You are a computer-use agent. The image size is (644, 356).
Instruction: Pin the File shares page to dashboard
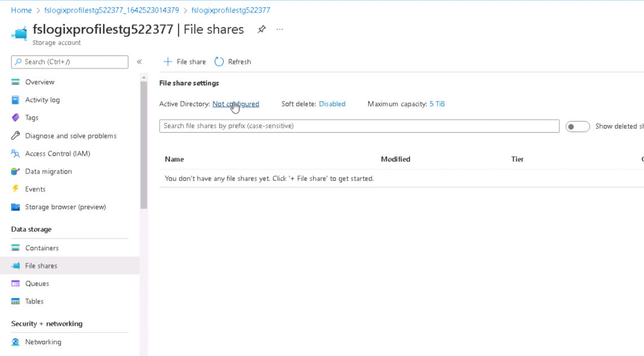(x=262, y=29)
